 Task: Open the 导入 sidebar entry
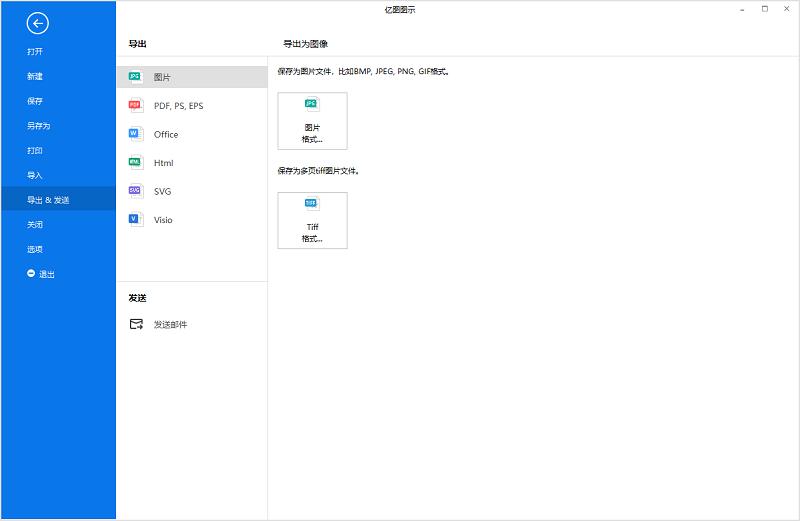click(x=36, y=175)
